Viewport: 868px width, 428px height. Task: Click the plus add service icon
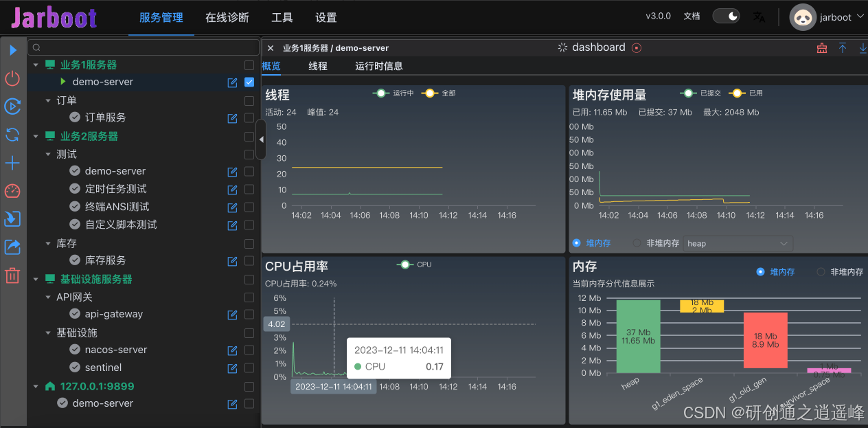pos(12,163)
